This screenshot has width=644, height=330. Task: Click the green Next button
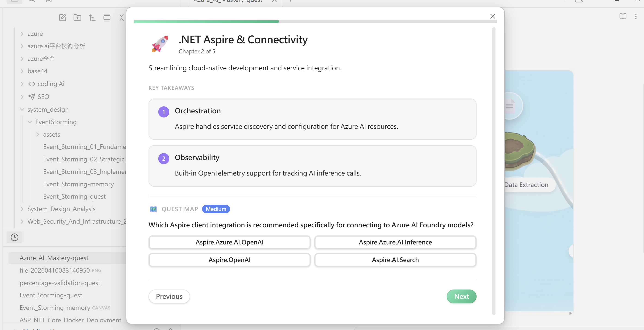click(462, 296)
